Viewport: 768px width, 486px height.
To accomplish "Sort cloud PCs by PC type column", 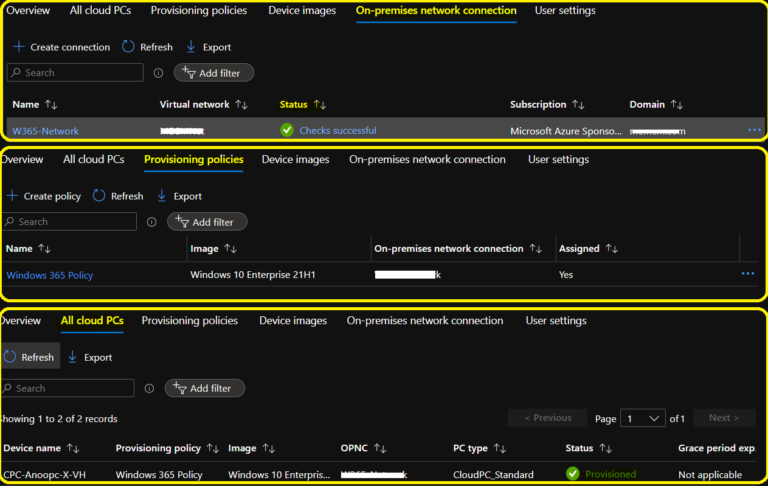I will click(x=500, y=448).
